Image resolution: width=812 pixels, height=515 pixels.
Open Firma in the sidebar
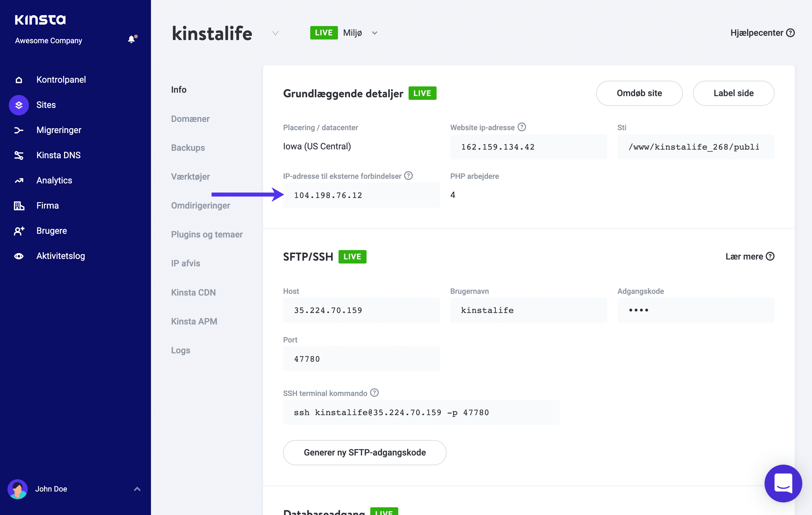coord(47,205)
